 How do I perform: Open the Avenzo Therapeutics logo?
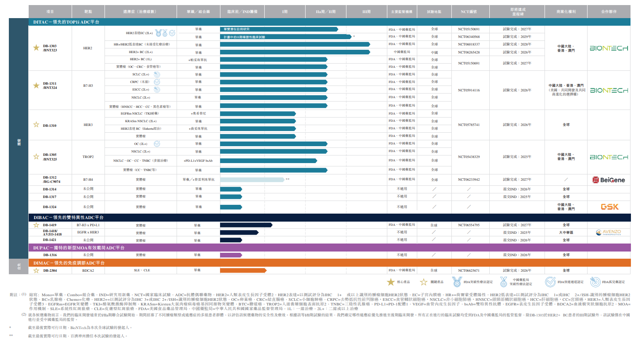609,232
